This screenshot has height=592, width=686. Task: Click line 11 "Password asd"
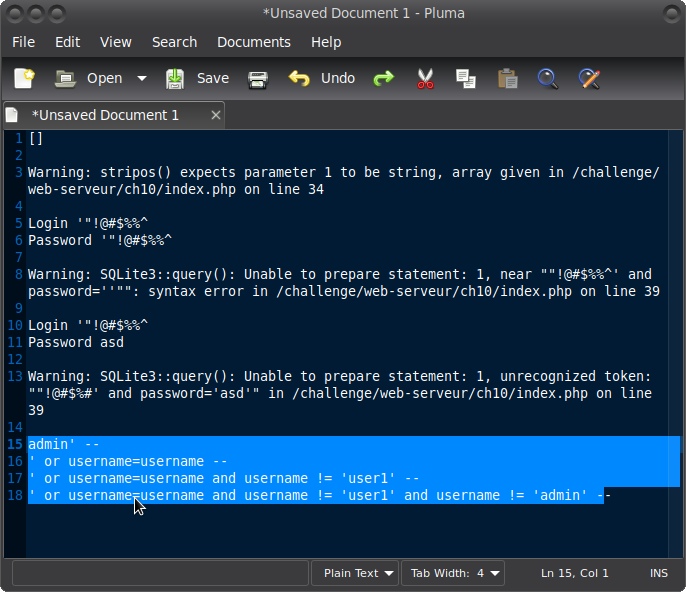76,343
